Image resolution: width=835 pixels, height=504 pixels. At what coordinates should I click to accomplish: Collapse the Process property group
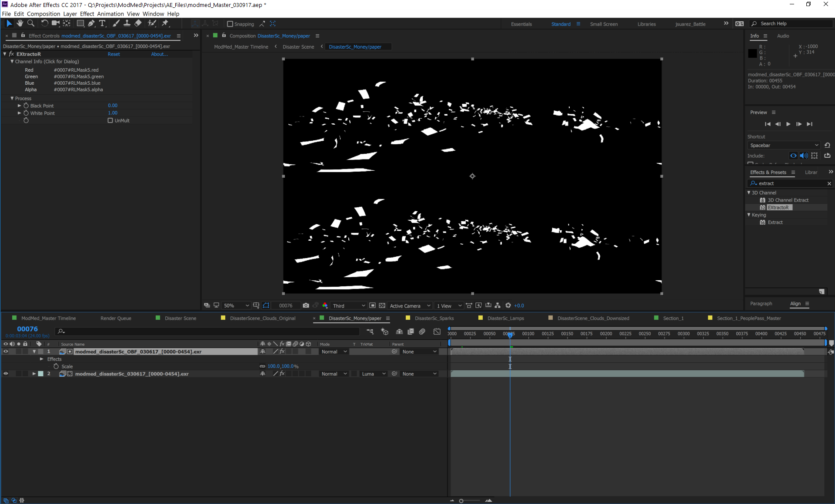12,98
